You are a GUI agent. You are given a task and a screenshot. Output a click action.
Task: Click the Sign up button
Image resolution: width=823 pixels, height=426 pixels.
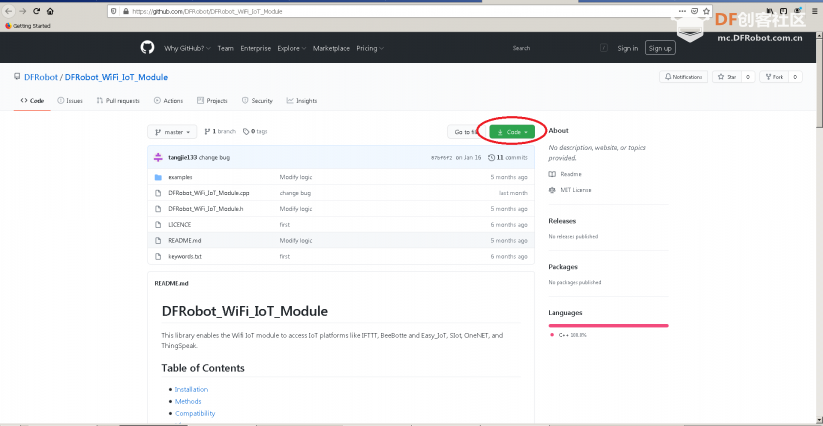coord(660,48)
